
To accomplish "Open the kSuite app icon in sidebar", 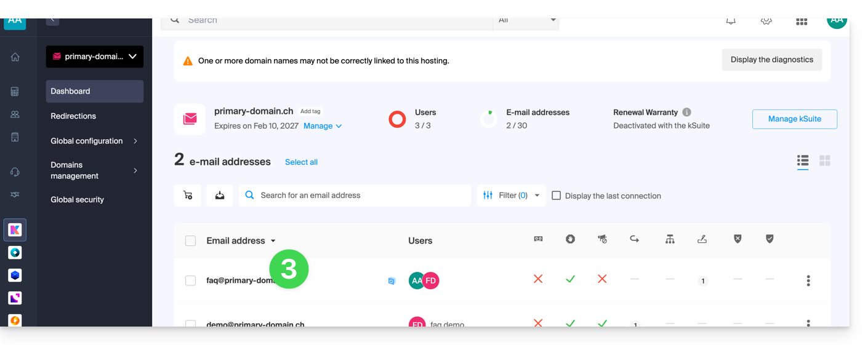I will [x=15, y=230].
